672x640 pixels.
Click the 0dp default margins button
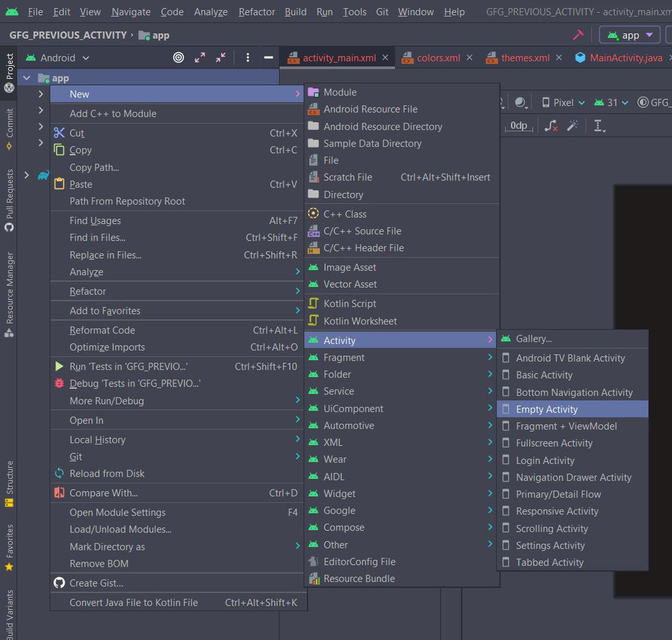[519, 126]
